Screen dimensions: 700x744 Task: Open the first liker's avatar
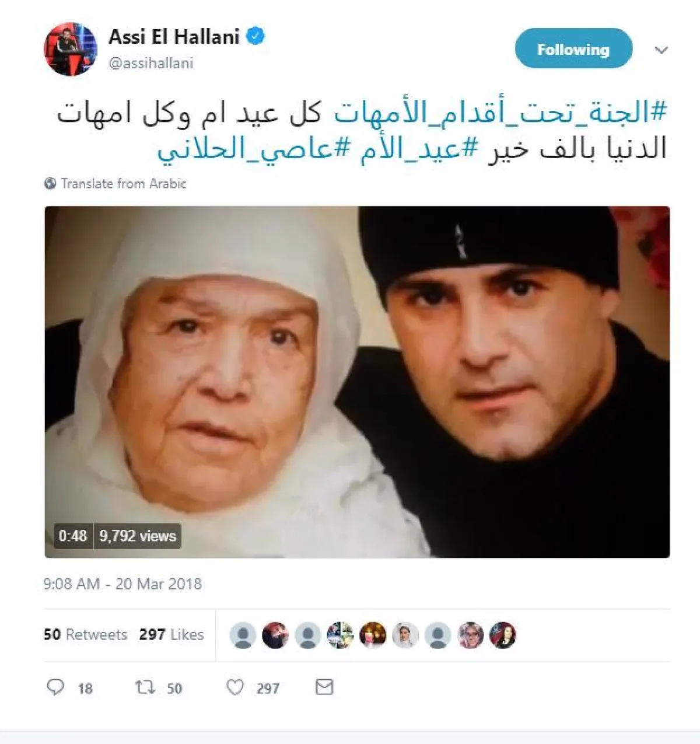click(243, 635)
